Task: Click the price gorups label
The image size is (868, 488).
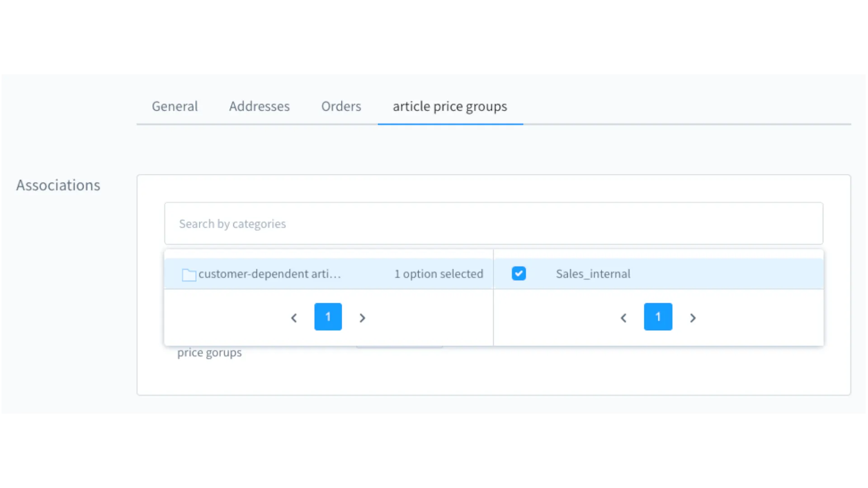Action: (209, 352)
